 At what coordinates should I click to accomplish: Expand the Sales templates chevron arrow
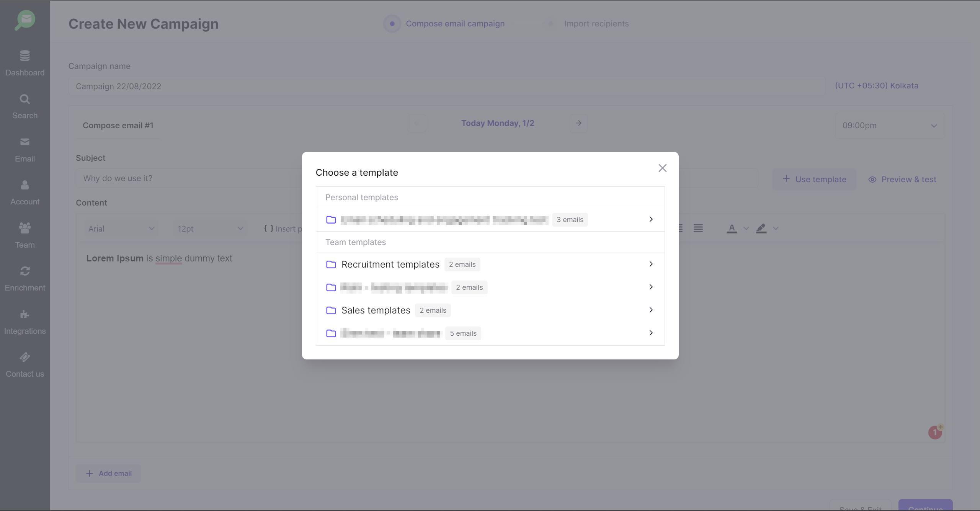651,310
